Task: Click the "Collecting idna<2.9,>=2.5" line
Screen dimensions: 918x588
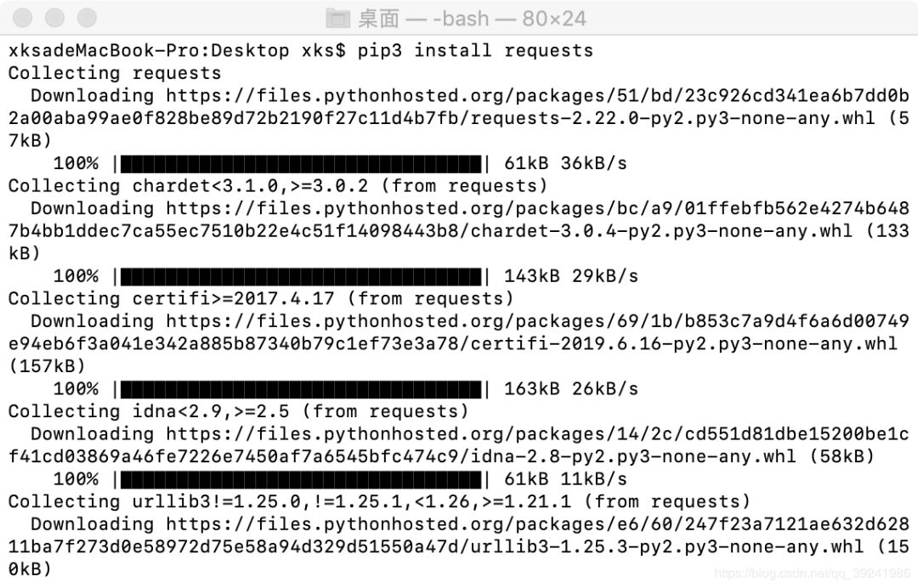Action: (x=238, y=411)
